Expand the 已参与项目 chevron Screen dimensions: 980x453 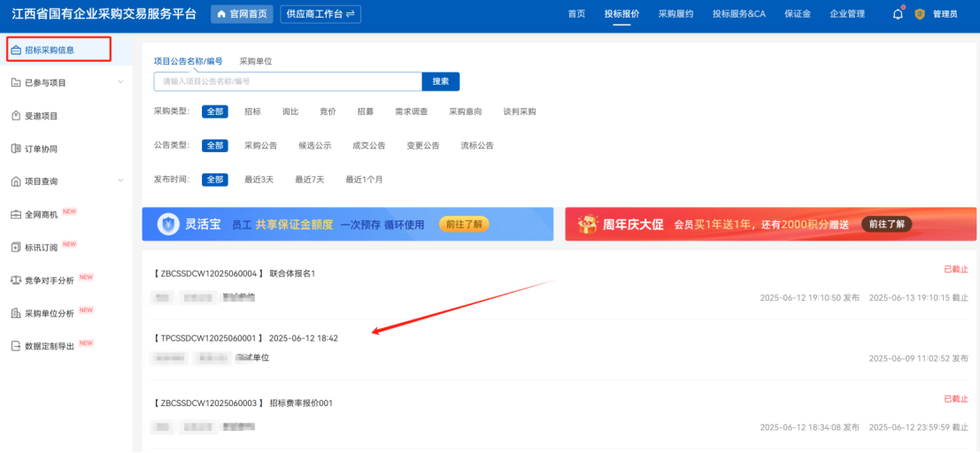[x=120, y=82]
